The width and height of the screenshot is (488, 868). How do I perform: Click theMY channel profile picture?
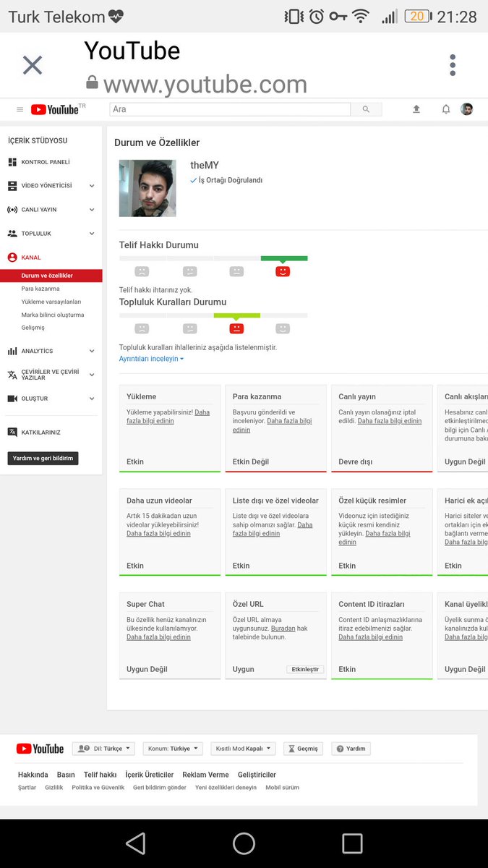tap(147, 188)
